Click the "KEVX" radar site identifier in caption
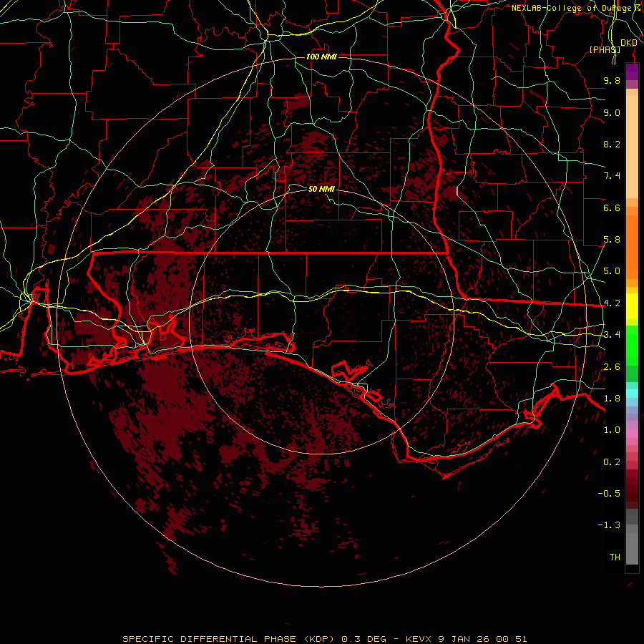This screenshot has height=644, width=644. [x=419, y=639]
